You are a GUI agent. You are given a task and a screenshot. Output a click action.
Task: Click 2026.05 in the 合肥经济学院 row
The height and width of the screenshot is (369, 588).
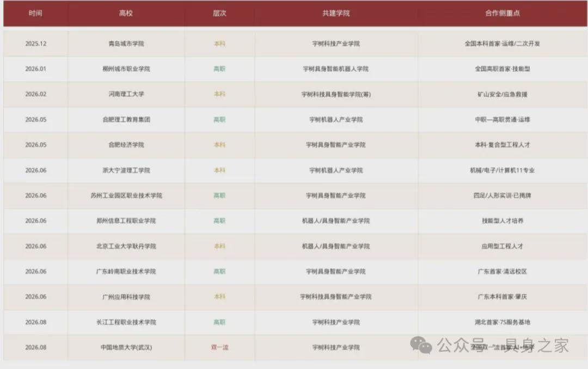(35, 145)
